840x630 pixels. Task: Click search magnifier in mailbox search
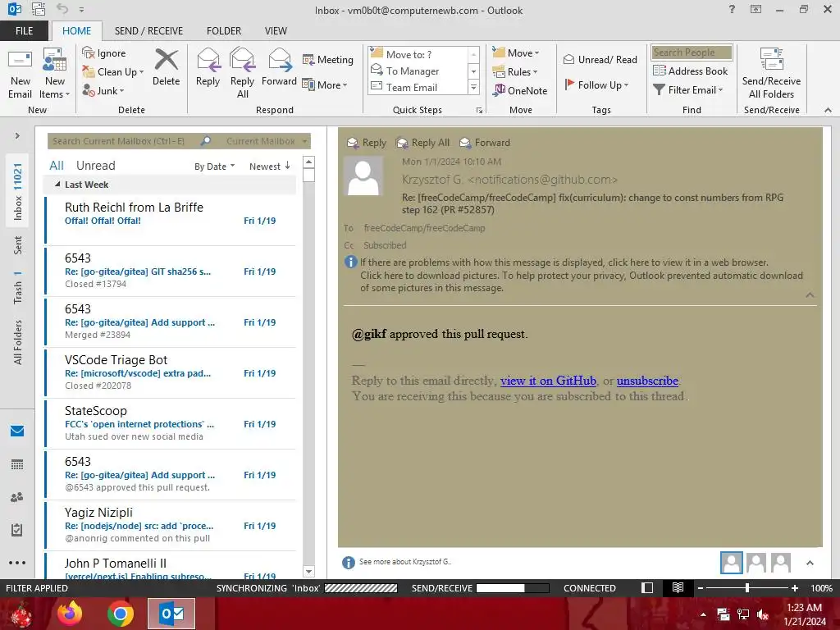(x=206, y=141)
